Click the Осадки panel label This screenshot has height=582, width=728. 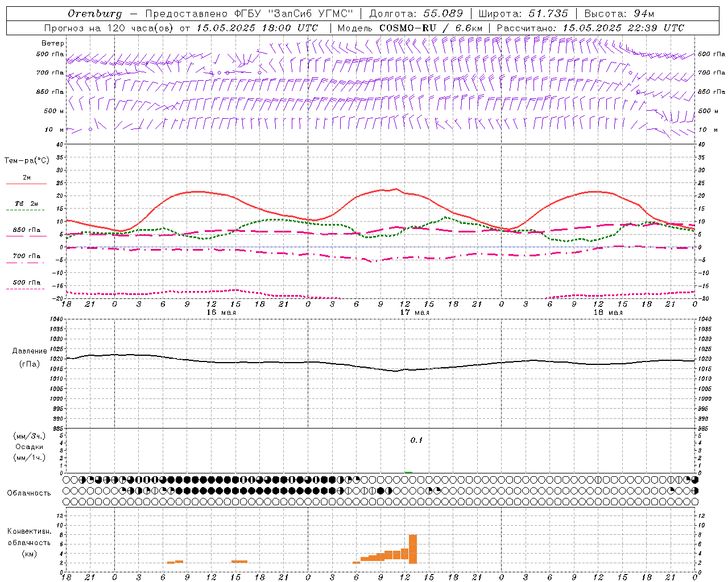(x=30, y=447)
